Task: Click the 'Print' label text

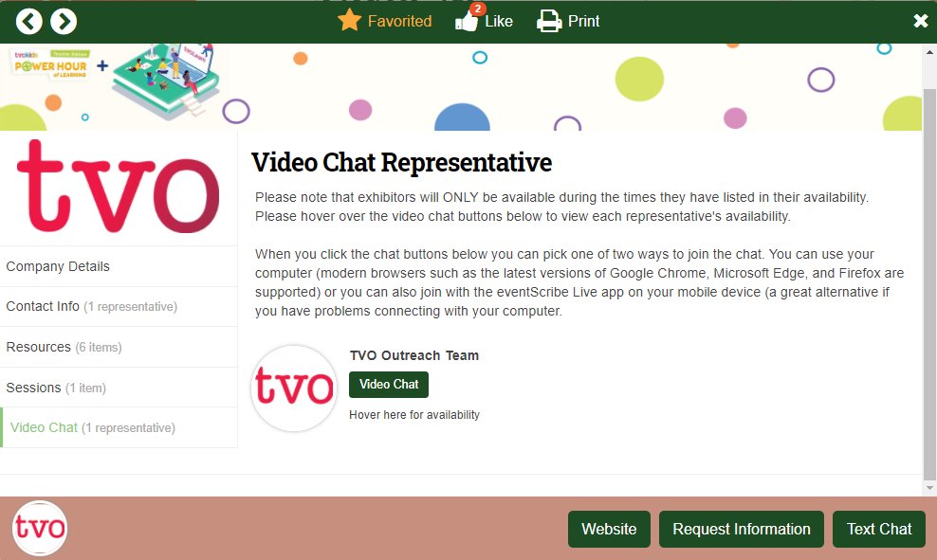Action: [x=583, y=22]
